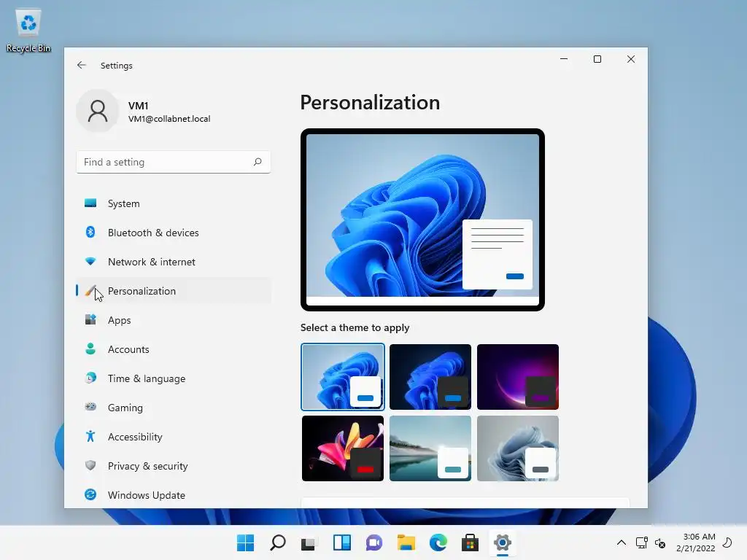The width and height of the screenshot is (747, 560).
Task: Click the network status tray icon
Action: click(x=641, y=542)
